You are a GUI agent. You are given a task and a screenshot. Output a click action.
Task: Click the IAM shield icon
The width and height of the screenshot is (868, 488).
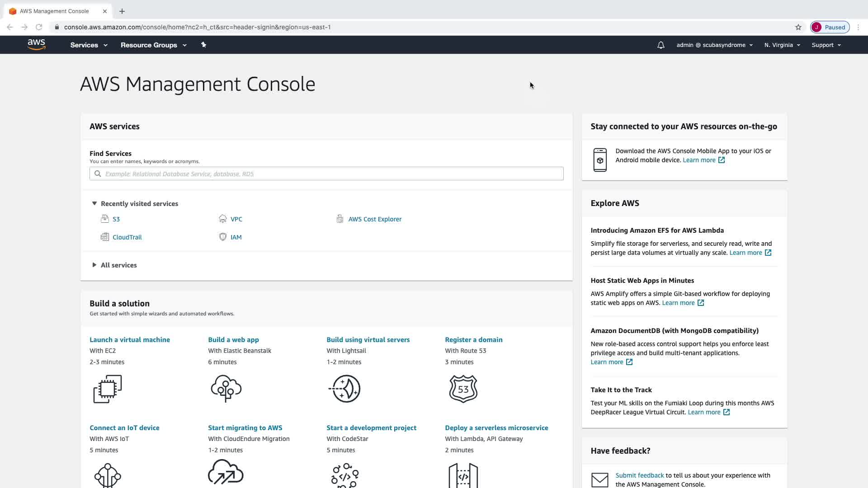[x=222, y=237]
